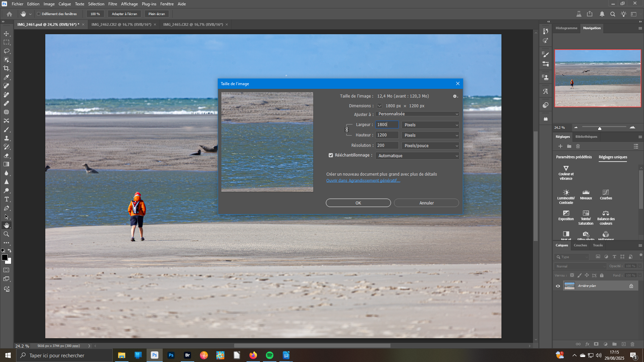The image size is (644, 362).
Task: Open the layer blend mode Normal dropdown
Action: (580, 266)
